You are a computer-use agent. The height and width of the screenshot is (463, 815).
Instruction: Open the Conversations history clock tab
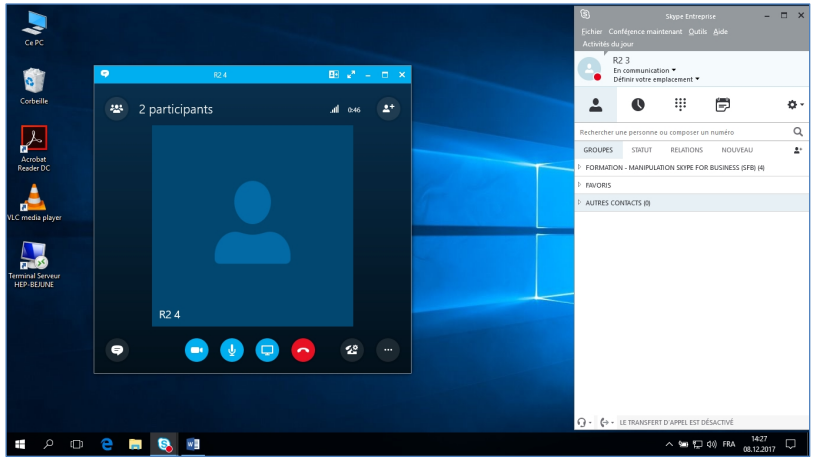pyautogui.click(x=638, y=105)
